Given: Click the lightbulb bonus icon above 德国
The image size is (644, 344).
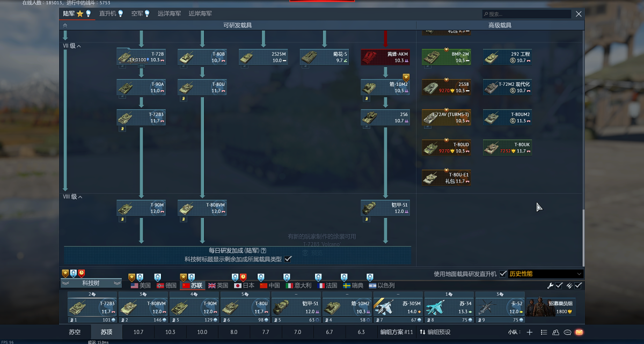Looking at the screenshot, I should 158,277.
